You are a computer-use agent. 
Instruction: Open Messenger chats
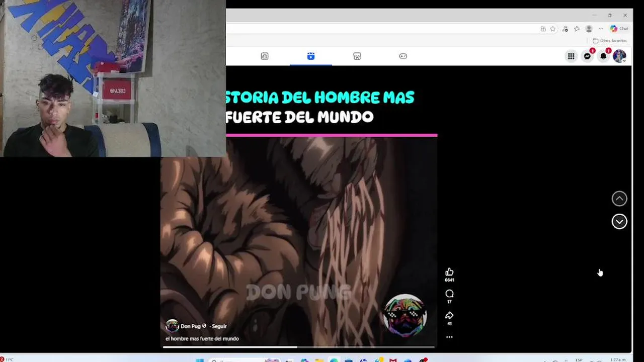coord(587,56)
